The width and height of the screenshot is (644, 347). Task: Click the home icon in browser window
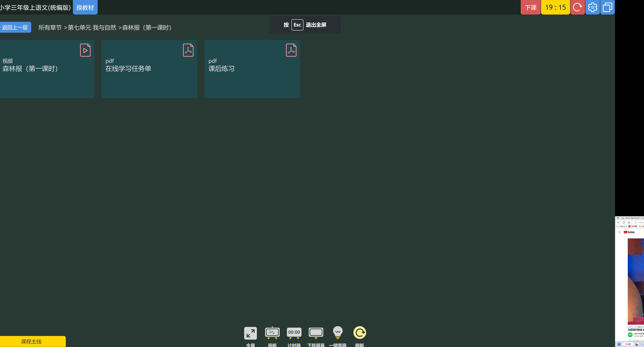pos(629,222)
